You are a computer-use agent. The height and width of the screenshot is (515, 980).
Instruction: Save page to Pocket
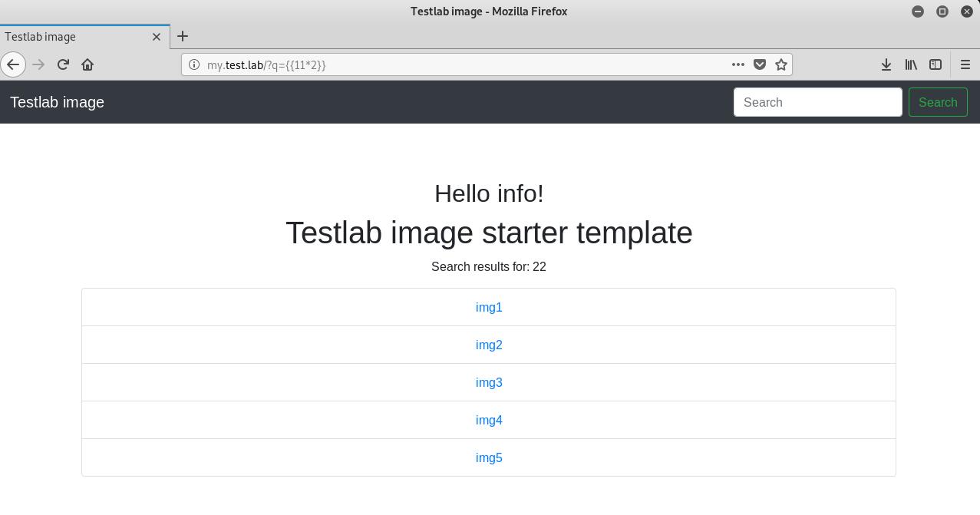[760, 64]
